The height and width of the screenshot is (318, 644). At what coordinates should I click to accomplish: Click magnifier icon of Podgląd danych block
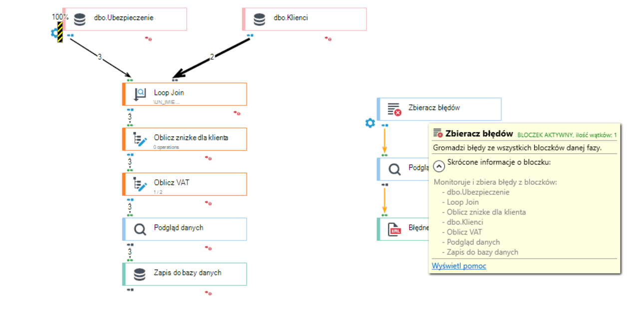[140, 229]
